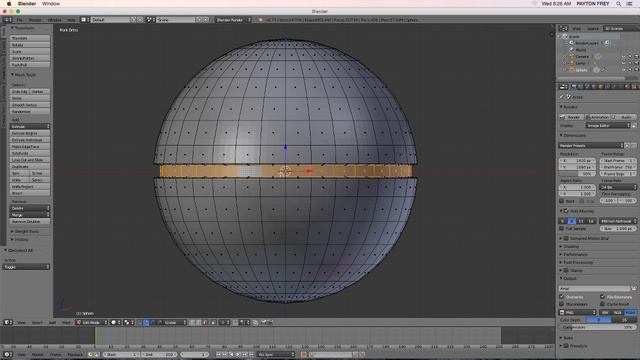Open outliner editor type icon
The height and width of the screenshot is (360, 640).
[563, 29]
